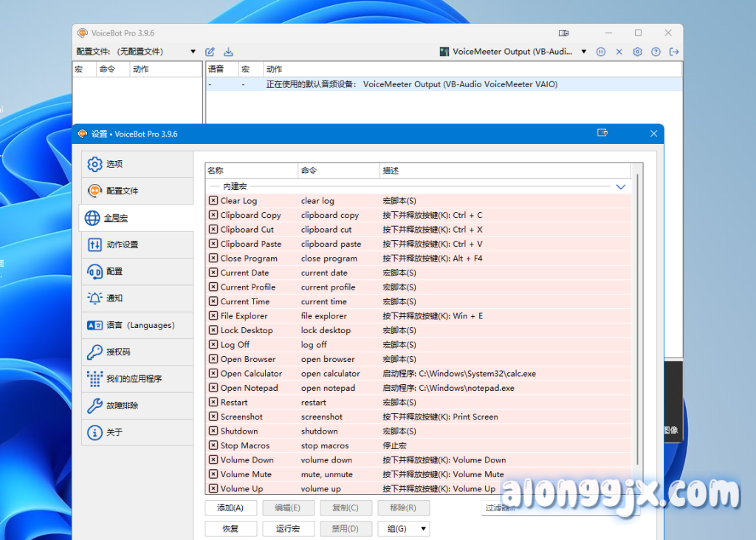The image size is (756, 540).
Task: Toggle the Open Calculator macro checkbox
Action: pos(213,374)
